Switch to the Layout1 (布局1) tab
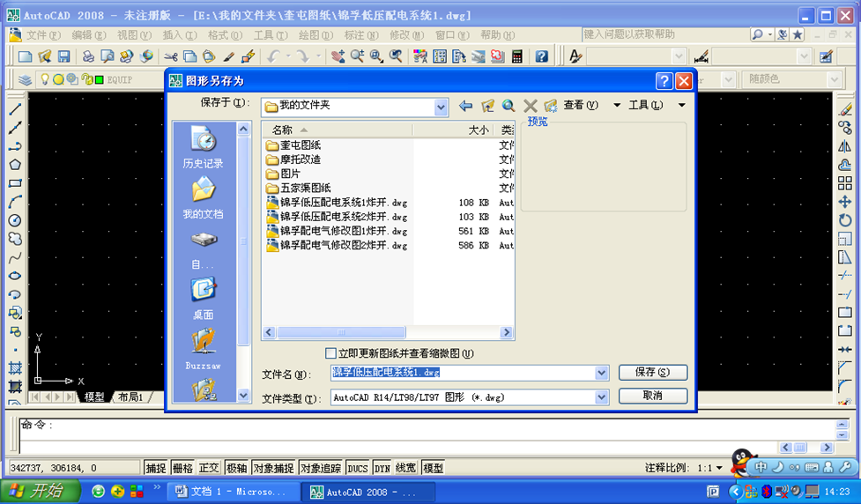 coord(130,397)
